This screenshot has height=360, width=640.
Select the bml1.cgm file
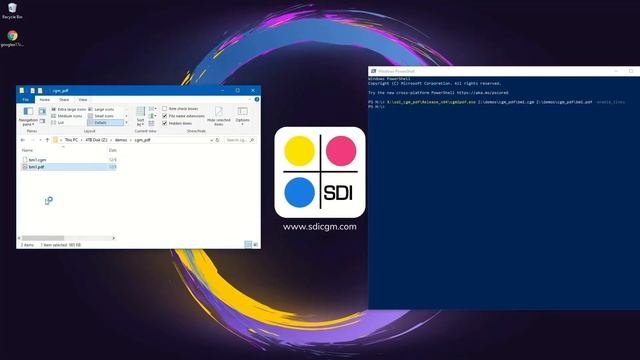tap(69, 160)
